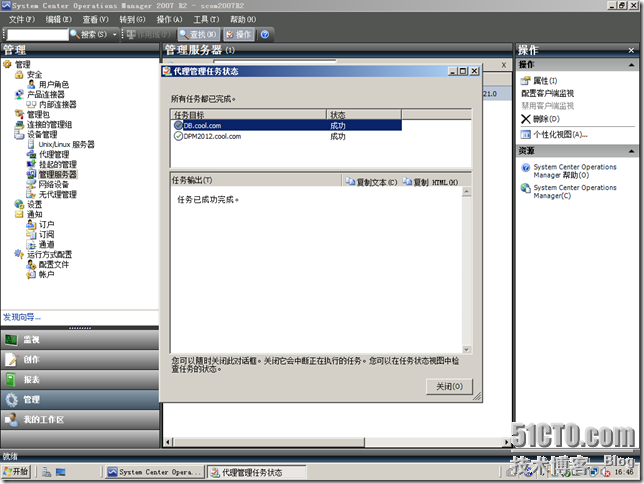This screenshot has height=484, width=644.
Task: Switch to the 报表 workspace
Action: tap(80, 379)
